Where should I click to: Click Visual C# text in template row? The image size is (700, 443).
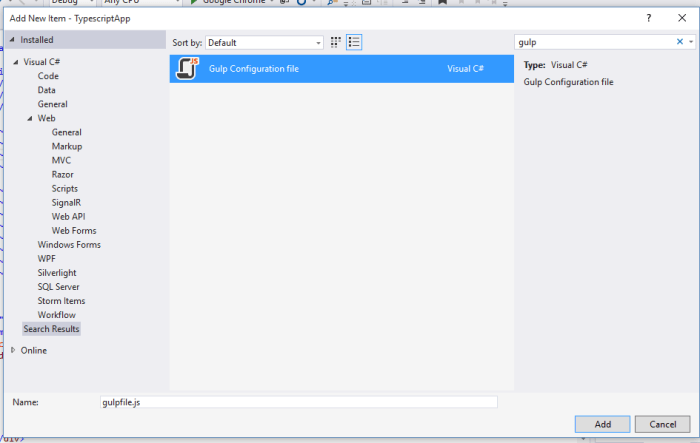tap(465, 69)
